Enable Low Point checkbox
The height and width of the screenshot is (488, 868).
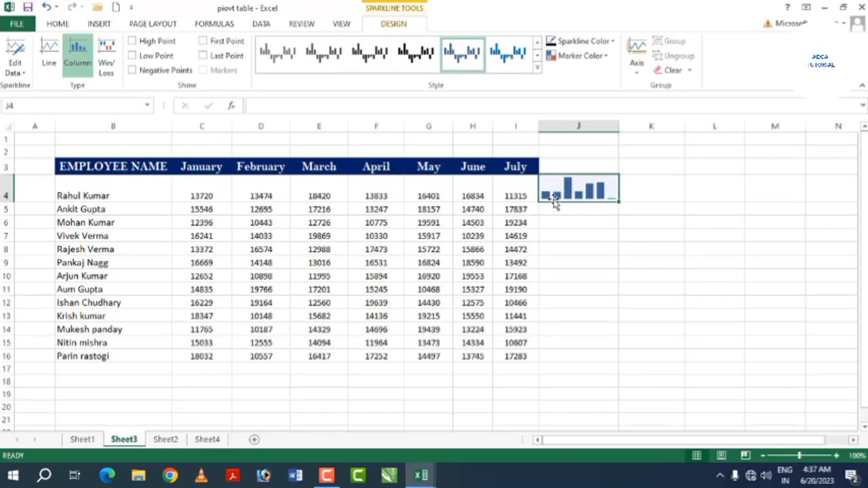(x=132, y=56)
